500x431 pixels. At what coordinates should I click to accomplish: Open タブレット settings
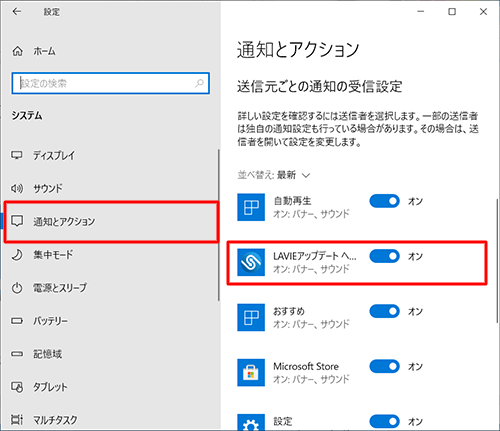[x=110, y=387]
